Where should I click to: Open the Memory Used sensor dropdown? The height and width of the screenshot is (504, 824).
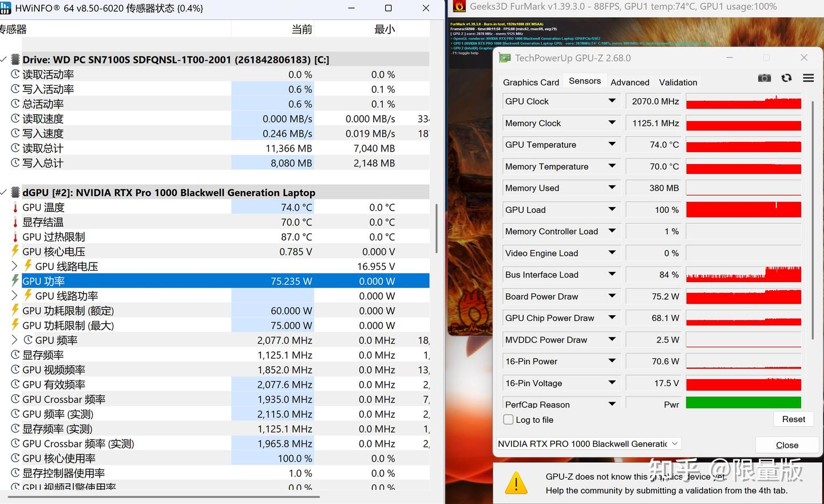tap(612, 188)
